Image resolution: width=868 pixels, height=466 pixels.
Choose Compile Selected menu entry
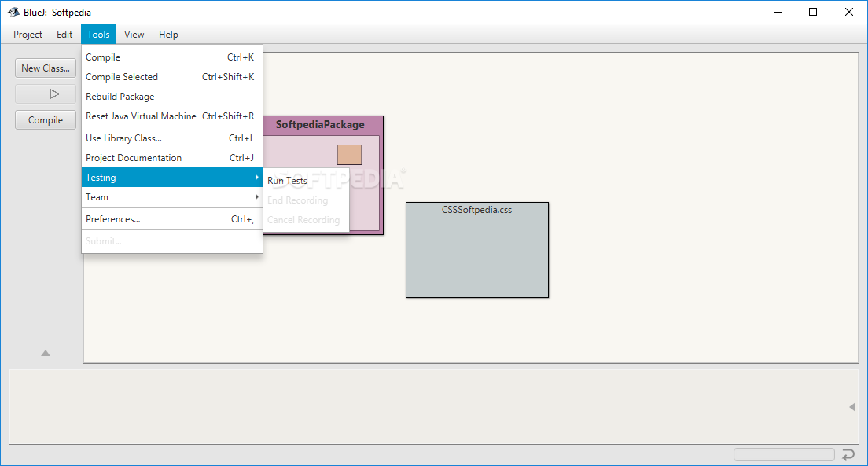tap(172, 77)
